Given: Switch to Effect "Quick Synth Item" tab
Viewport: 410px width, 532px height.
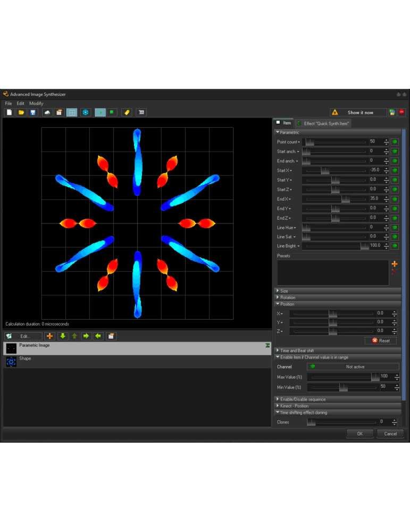Looking at the screenshot, I should click(x=325, y=123).
